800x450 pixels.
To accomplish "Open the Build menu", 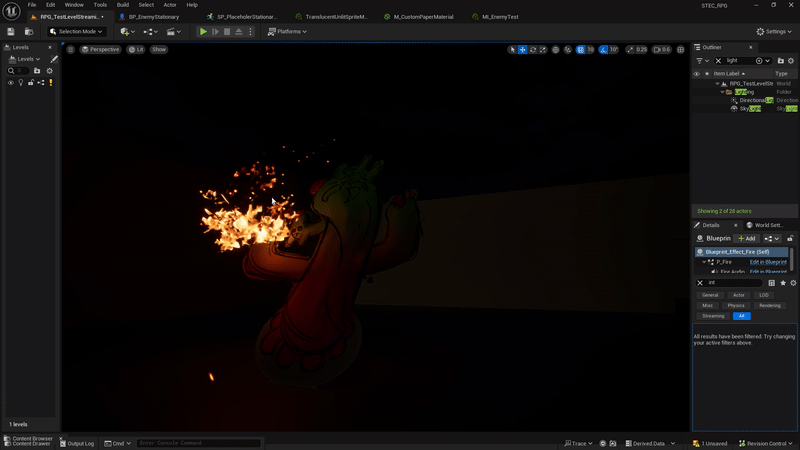I will 123,5.
